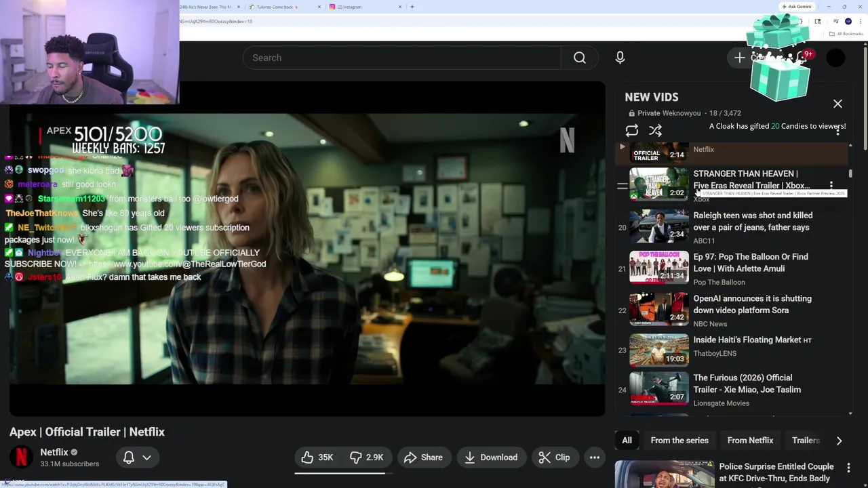
Task: Open Netflix channel name link
Action: tap(54, 452)
